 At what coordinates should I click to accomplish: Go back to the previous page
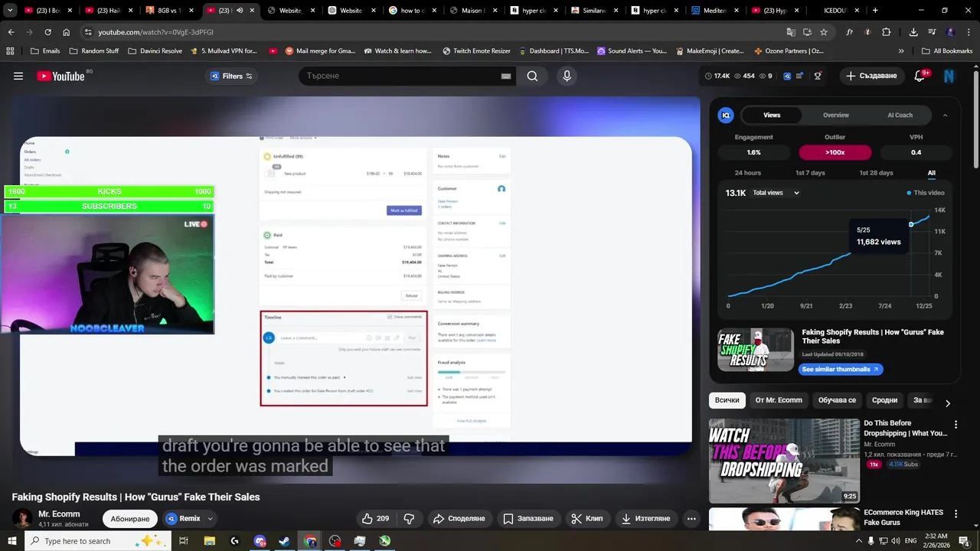point(11,32)
